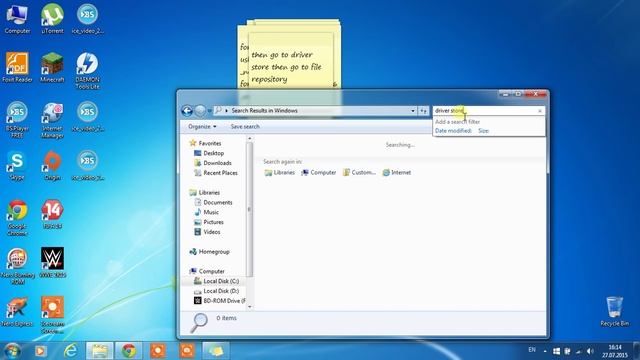Switch to Sticky Notes taskbar button

click(216, 351)
